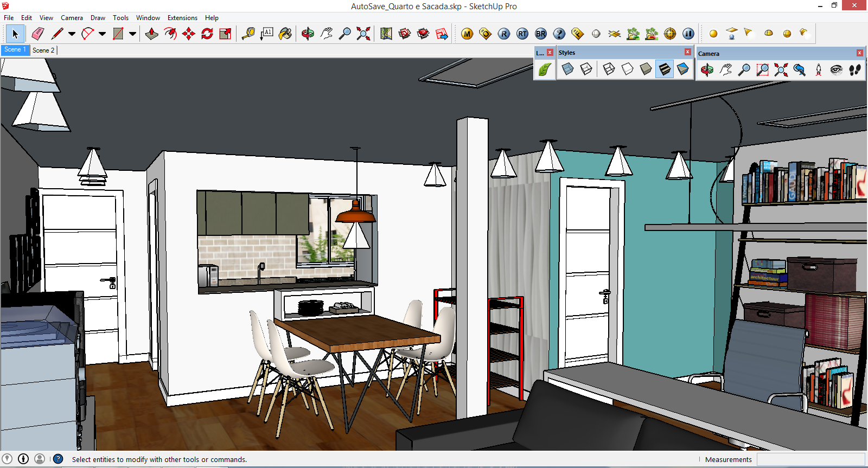This screenshot has height=468, width=868.
Task: Click the Look Around eye icon
Action: pyautogui.click(x=837, y=69)
